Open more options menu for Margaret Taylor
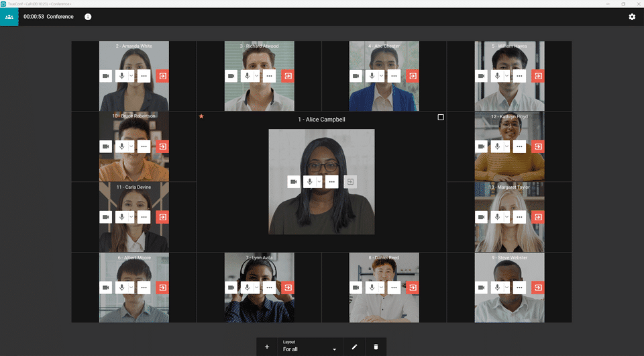 [x=519, y=217]
